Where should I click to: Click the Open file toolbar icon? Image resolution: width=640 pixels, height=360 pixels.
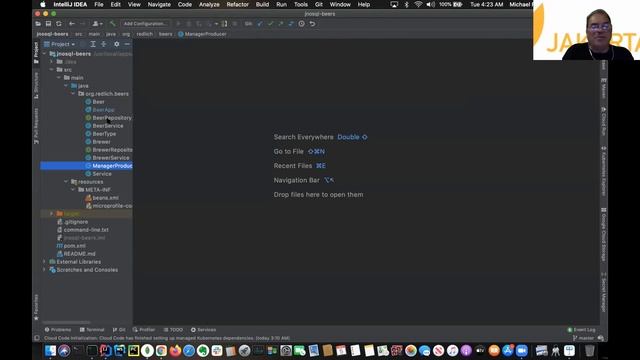tap(38, 24)
